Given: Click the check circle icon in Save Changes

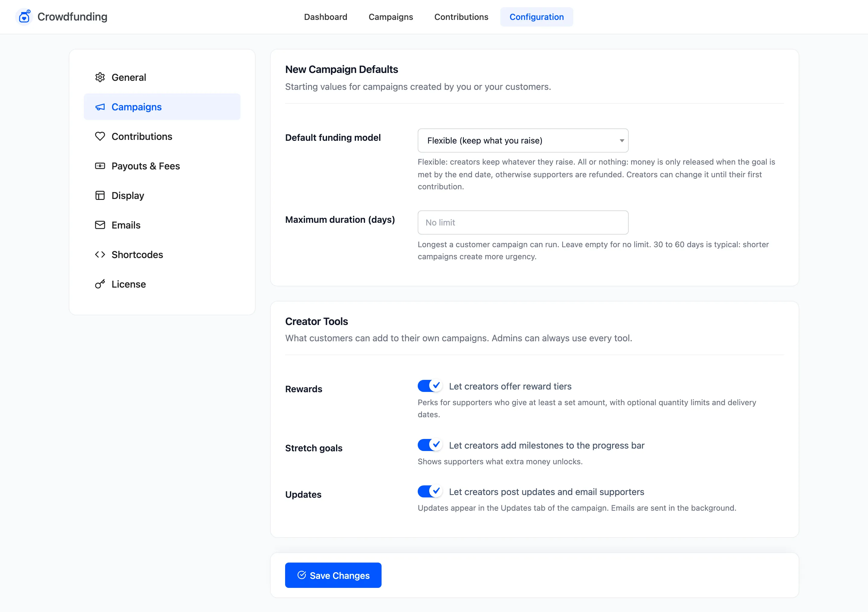Looking at the screenshot, I should 302,575.
